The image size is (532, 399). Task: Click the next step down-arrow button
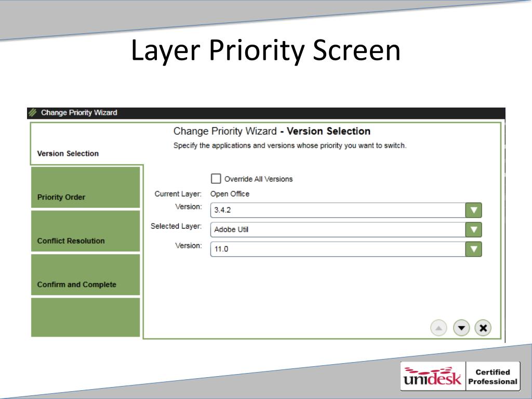click(x=461, y=328)
